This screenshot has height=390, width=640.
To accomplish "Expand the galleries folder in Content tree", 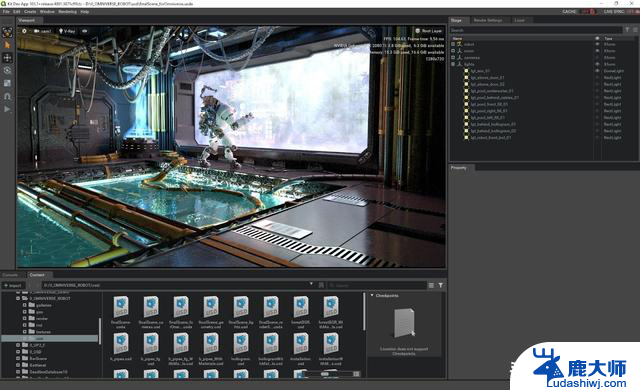I will [x=24, y=305].
